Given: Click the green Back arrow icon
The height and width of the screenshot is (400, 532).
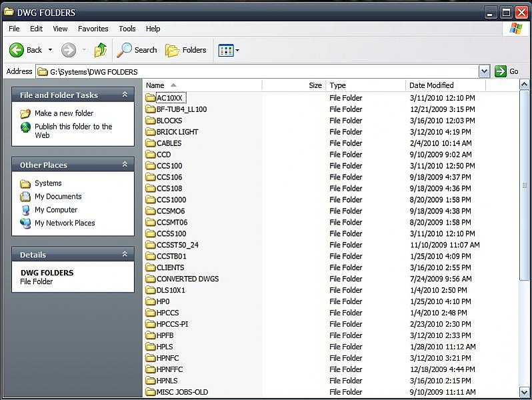Looking at the screenshot, I should coord(16,50).
